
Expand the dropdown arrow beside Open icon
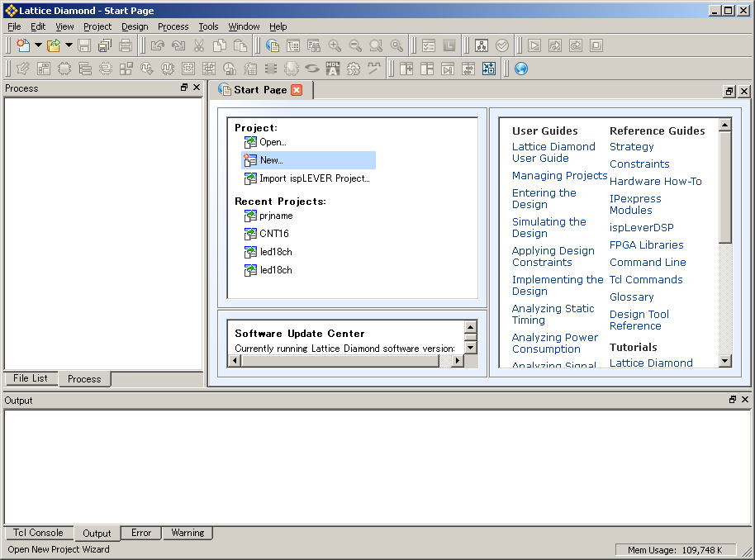coord(69,45)
